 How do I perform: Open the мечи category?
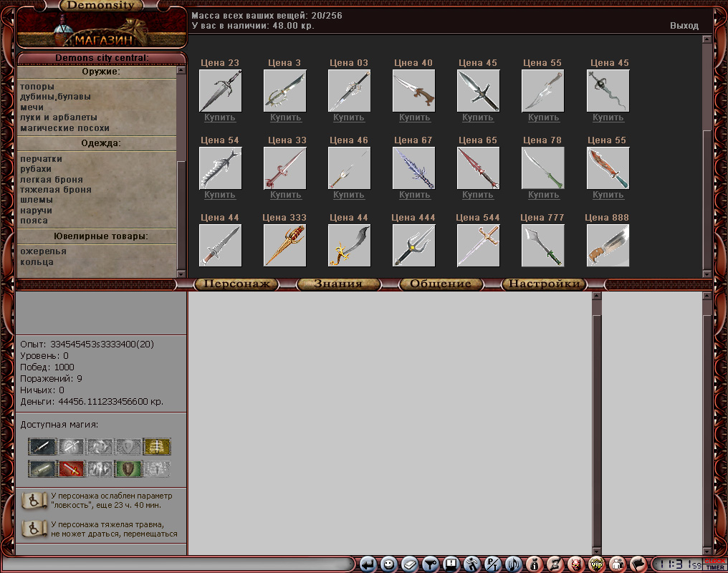[x=32, y=107]
